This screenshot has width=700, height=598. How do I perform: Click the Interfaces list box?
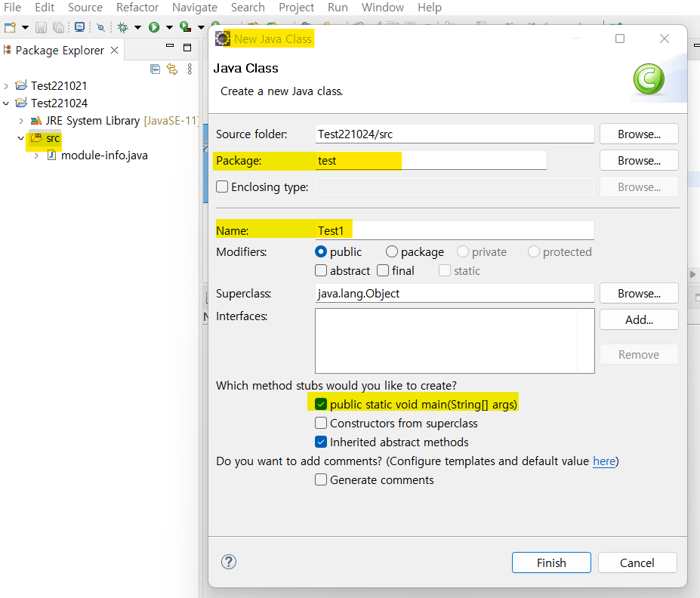point(455,341)
